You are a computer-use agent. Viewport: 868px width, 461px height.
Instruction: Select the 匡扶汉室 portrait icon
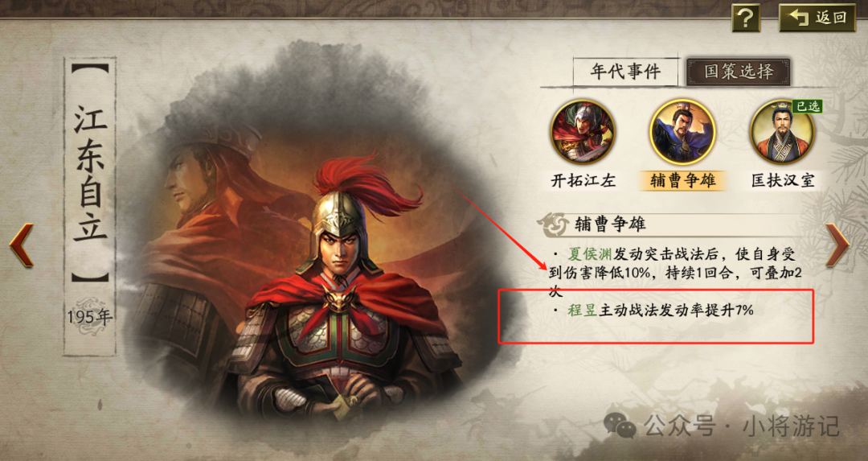tap(782, 132)
